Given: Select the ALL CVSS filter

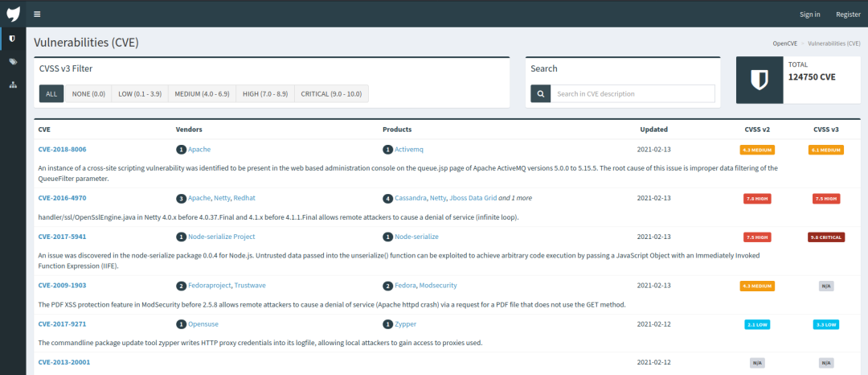Looking at the screenshot, I should [51, 93].
